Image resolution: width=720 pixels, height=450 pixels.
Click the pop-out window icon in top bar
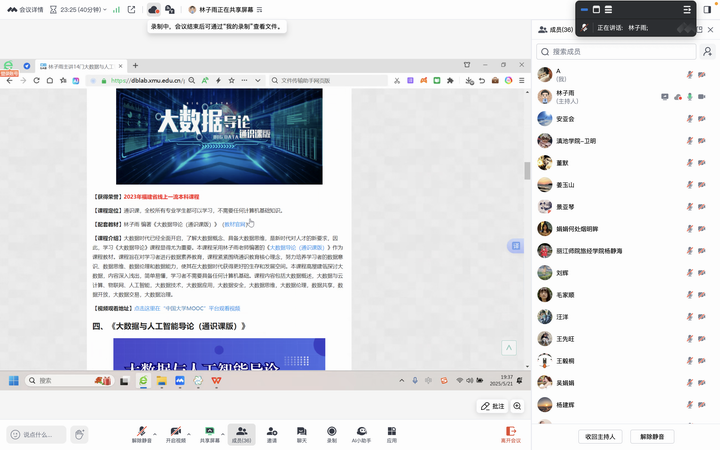[x=131, y=10]
